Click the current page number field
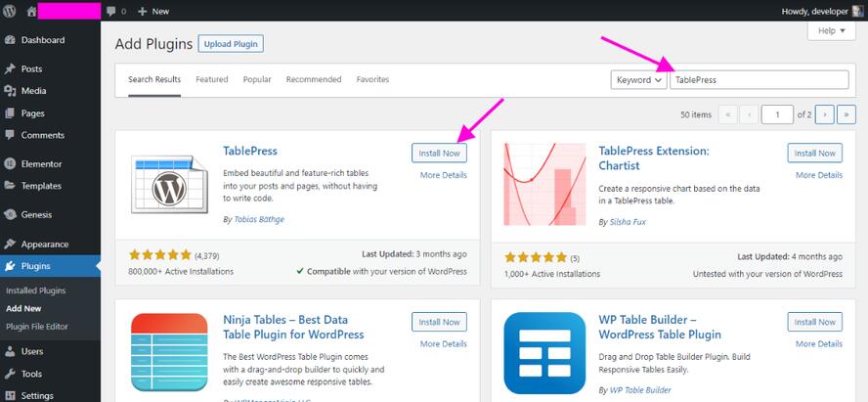Screen dimensions: 868x402 point(777,114)
